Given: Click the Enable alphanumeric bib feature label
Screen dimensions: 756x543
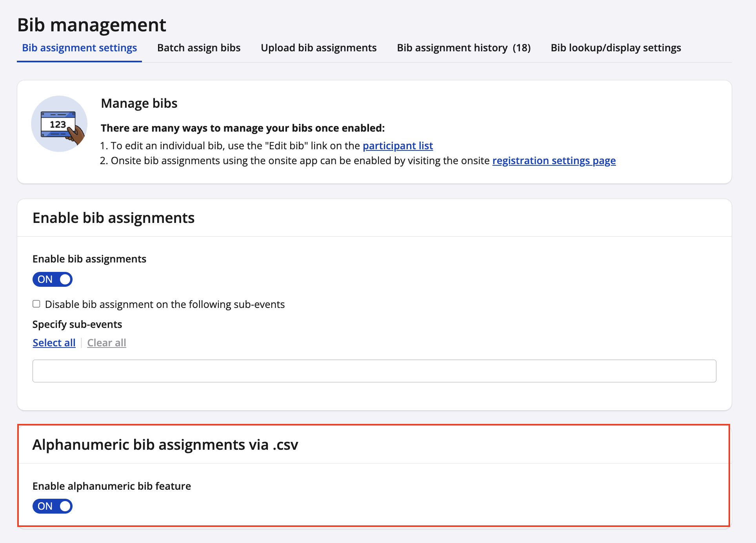Looking at the screenshot, I should 112,486.
